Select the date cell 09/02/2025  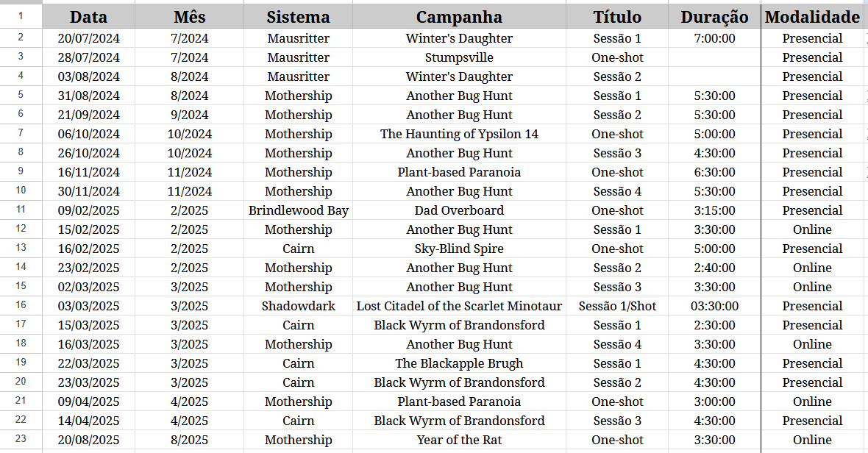coord(88,210)
